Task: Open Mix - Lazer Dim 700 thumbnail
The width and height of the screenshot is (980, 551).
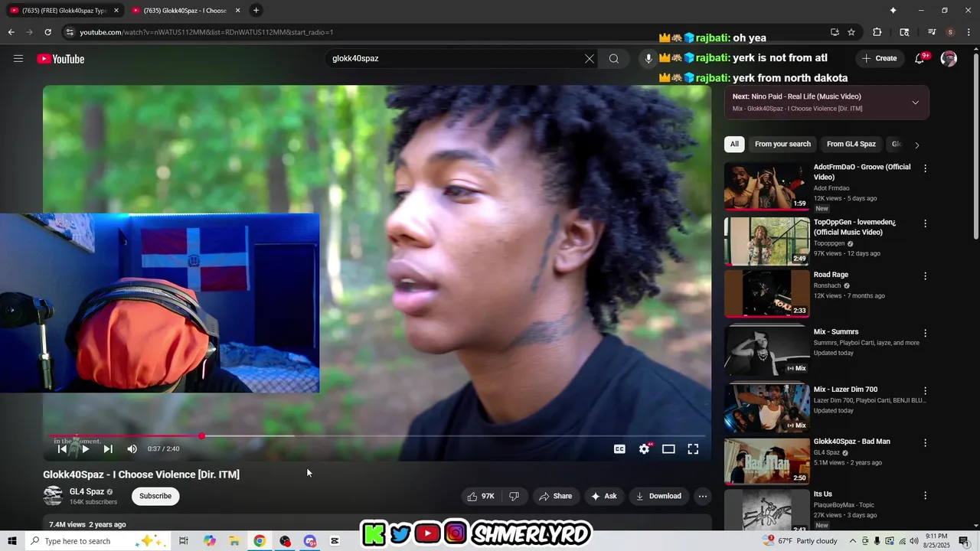Action: pyautogui.click(x=766, y=407)
